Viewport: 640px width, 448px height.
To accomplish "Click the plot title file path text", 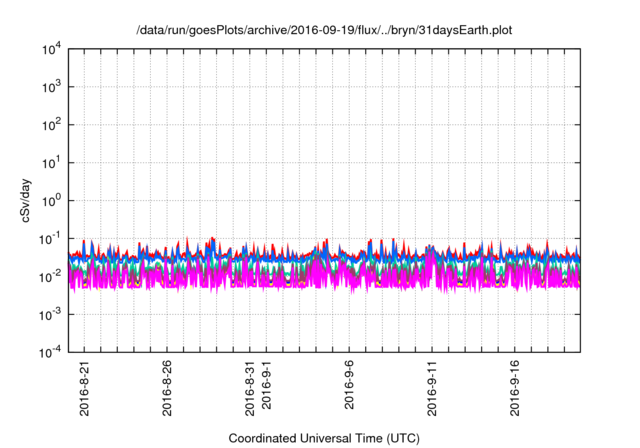I will [324, 29].
